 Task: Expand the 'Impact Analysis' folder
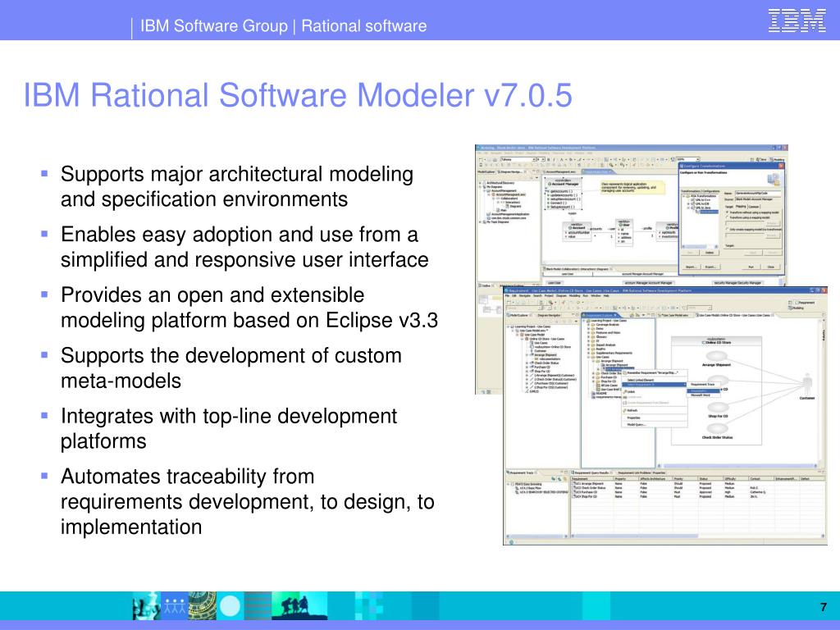588,345
